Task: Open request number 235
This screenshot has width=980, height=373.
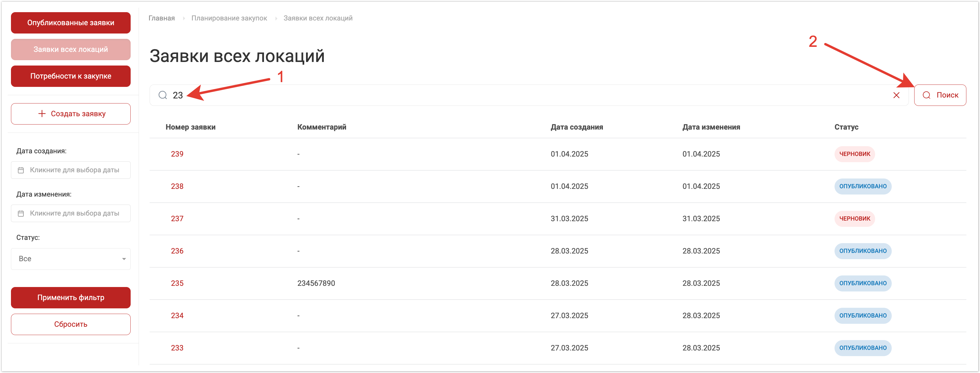Action: [x=177, y=283]
